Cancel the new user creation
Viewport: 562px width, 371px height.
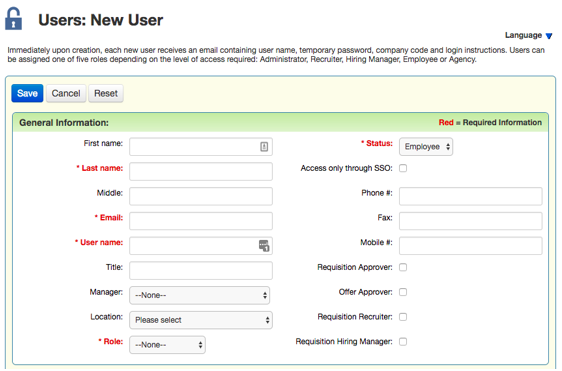click(x=66, y=94)
